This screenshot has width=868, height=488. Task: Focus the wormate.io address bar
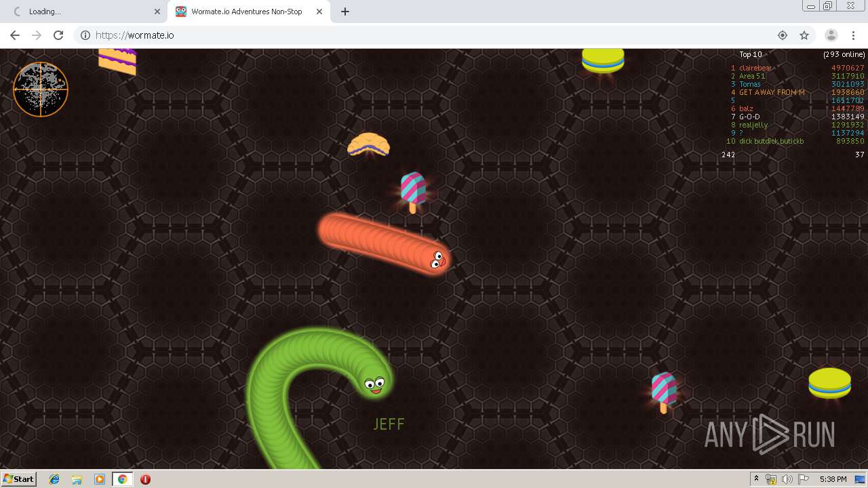point(434,35)
